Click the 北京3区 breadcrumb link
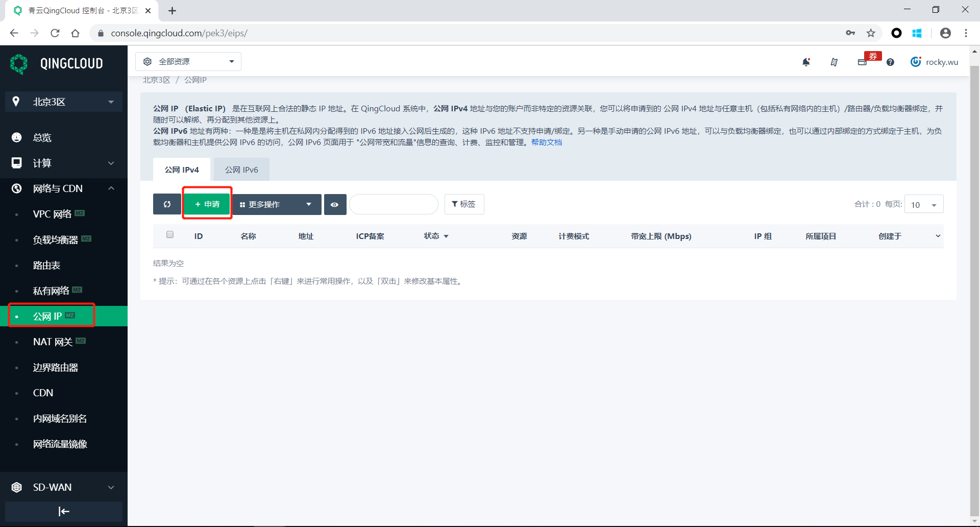The image size is (980, 527). pos(156,80)
